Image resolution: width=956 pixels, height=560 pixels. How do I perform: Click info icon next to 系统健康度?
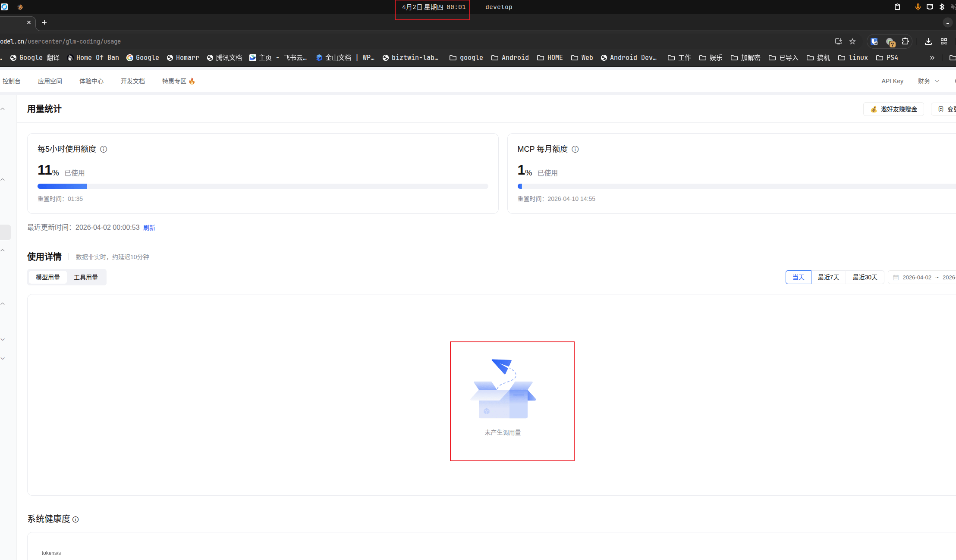point(75,519)
